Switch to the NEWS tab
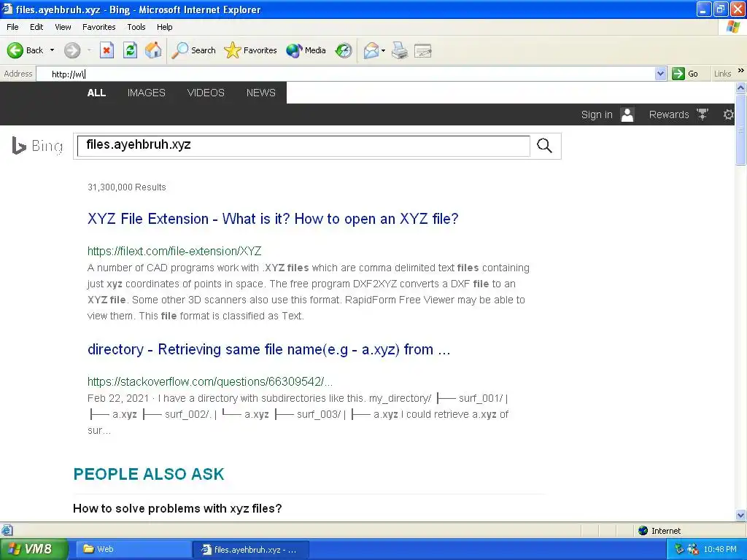This screenshot has height=560, width=747. [x=260, y=93]
